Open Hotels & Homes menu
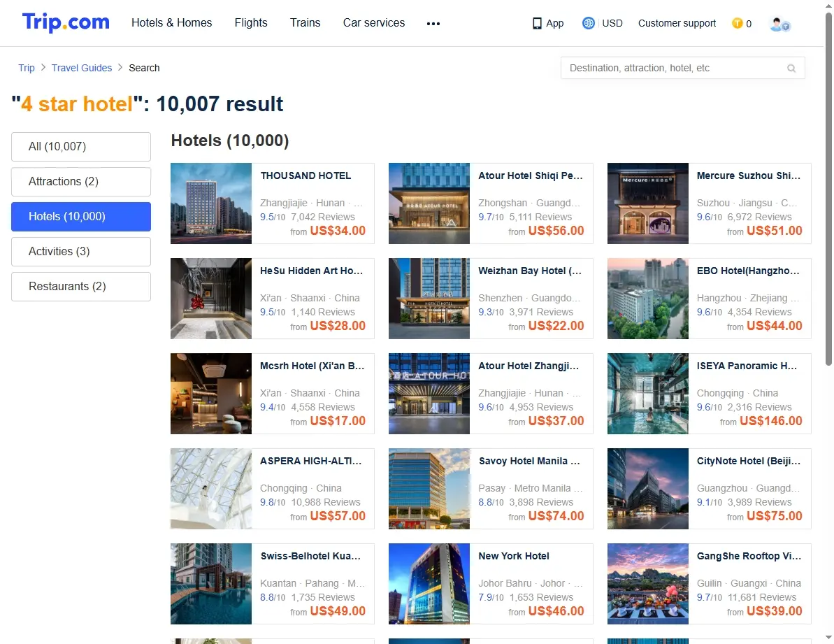Viewport: 834px width, 644px height. tap(172, 23)
